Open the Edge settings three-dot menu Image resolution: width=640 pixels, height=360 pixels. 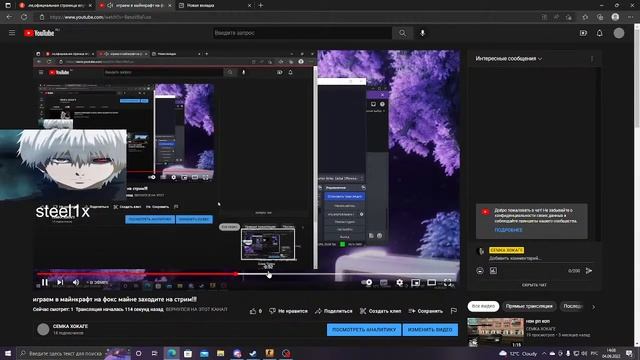630,17
